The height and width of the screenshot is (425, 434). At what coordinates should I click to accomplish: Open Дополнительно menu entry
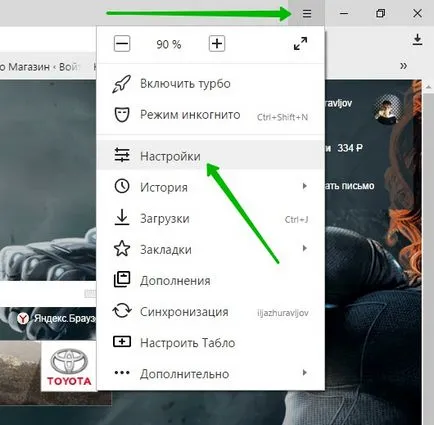(210, 374)
